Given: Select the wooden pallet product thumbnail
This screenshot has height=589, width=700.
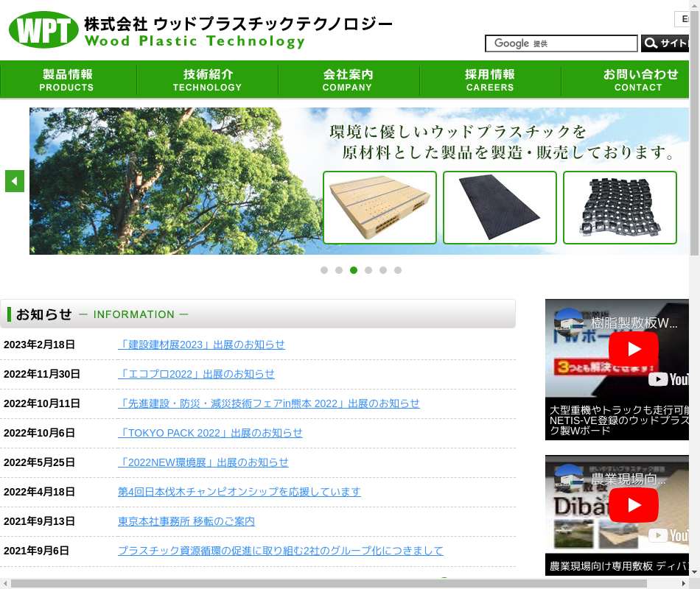Looking at the screenshot, I should pyautogui.click(x=379, y=208).
